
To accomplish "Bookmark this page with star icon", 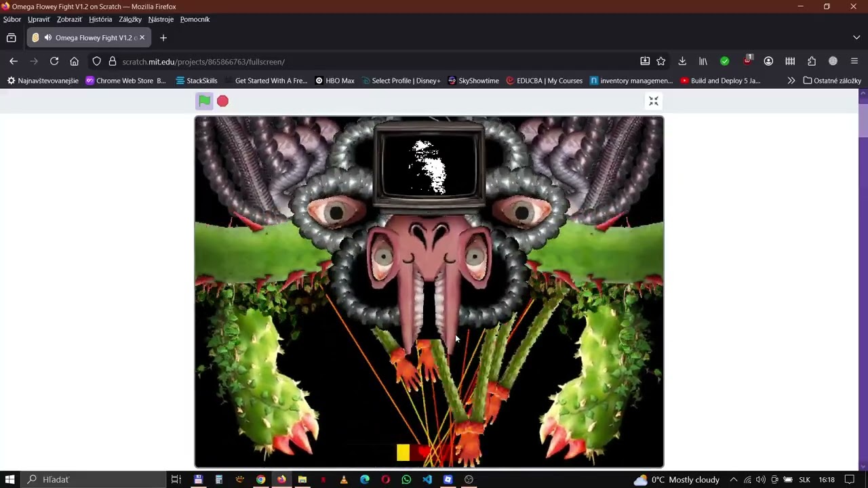I will click(x=661, y=61).
